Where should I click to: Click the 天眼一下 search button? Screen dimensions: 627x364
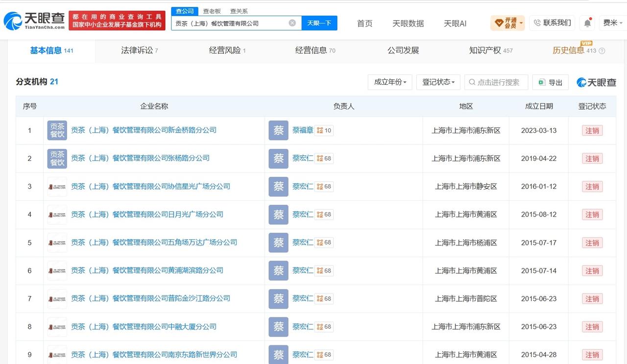pos(319,23)
